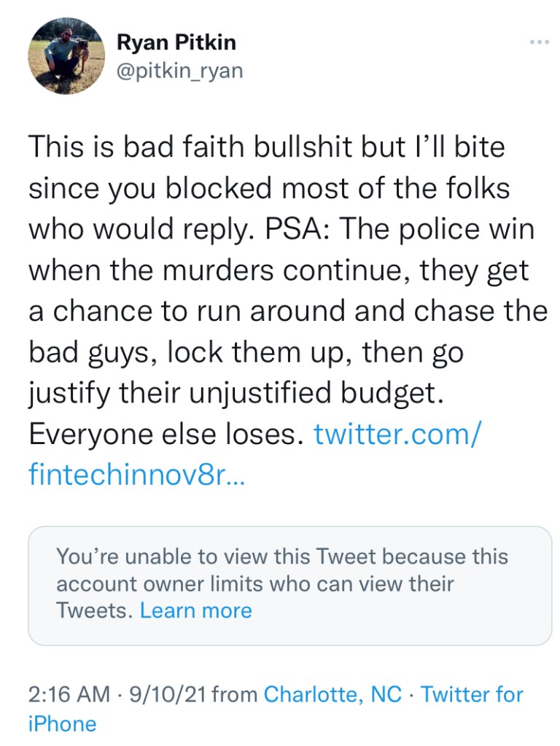Follow the blue "twitter.com/" link text
Viewport: 560px width, 746px height.
(397, 434)
